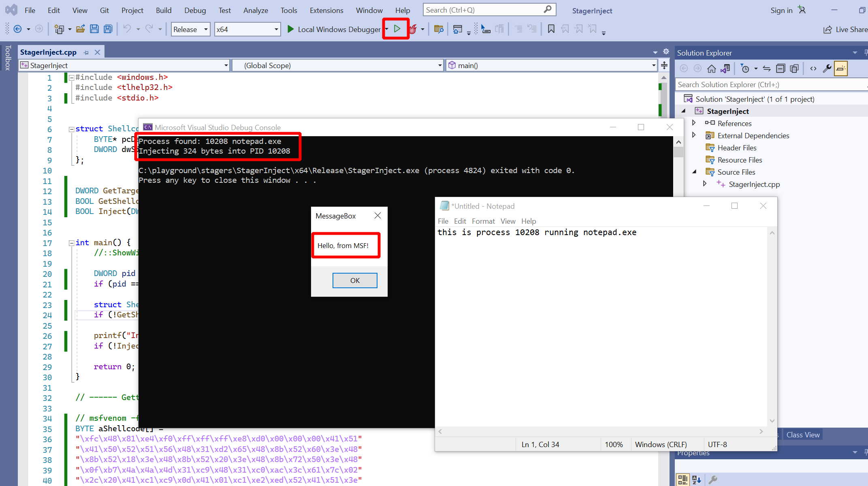Open the debugger target dropdown arrow

point(386,29)
